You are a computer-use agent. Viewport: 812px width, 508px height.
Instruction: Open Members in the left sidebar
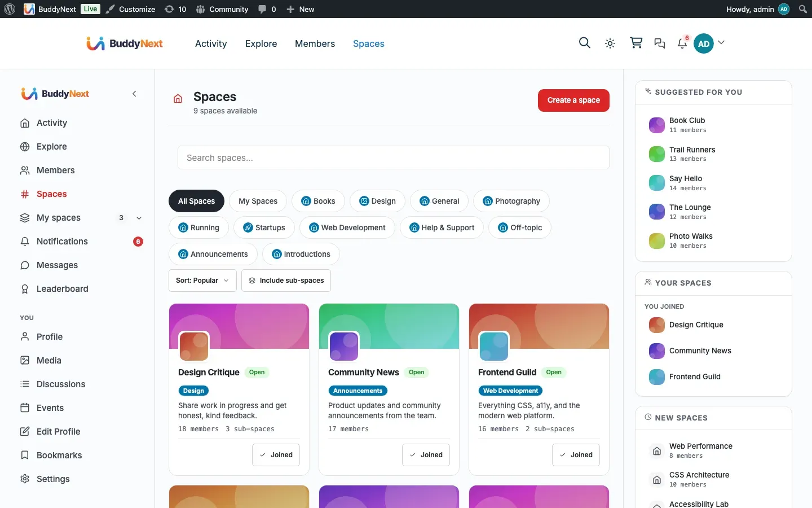81,170
